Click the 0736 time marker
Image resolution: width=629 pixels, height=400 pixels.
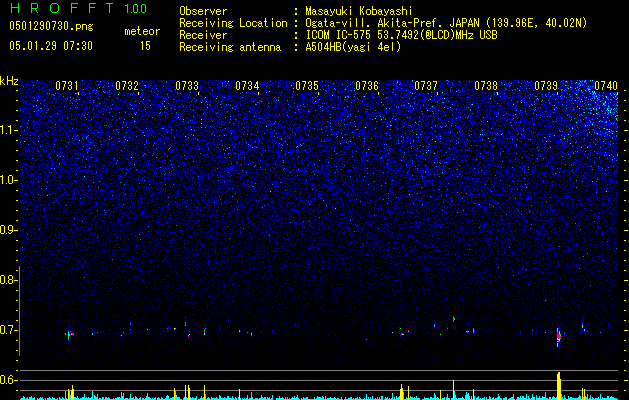pos(367,86)
